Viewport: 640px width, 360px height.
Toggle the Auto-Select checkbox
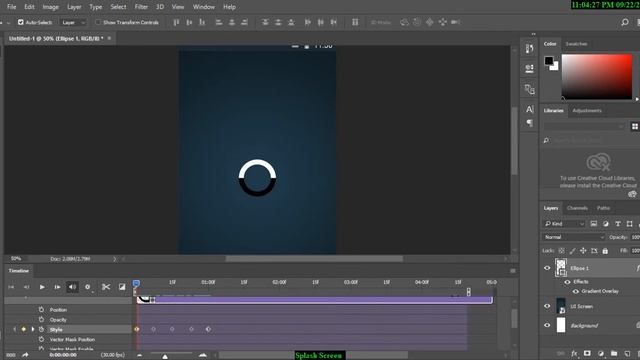point(20,22)
